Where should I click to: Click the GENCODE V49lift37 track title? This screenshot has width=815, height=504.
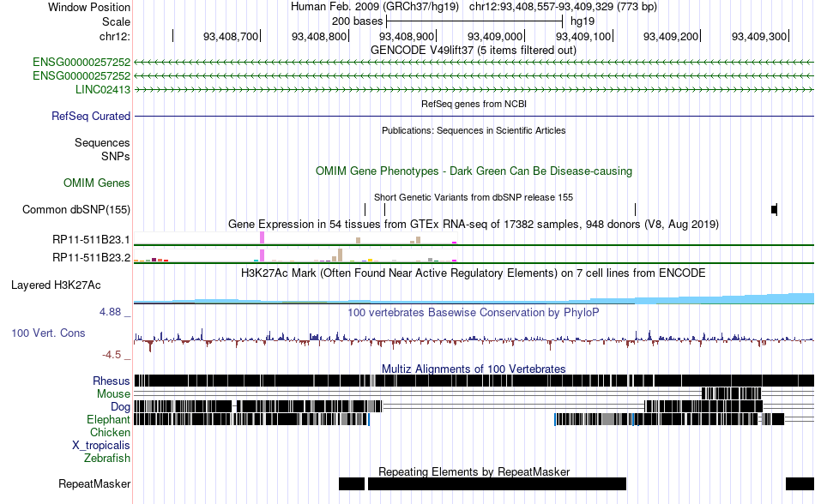coord(473,51)
